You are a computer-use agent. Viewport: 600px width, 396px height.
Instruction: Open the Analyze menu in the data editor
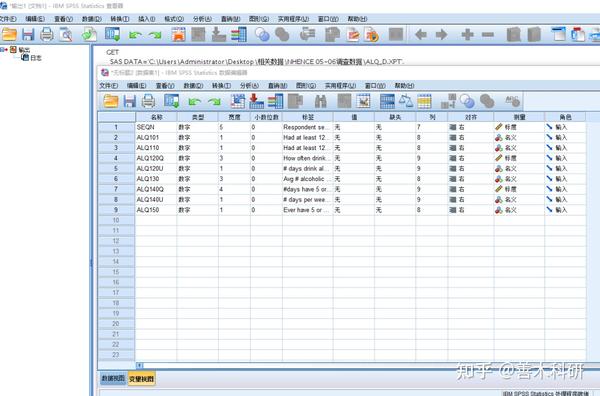249,85
